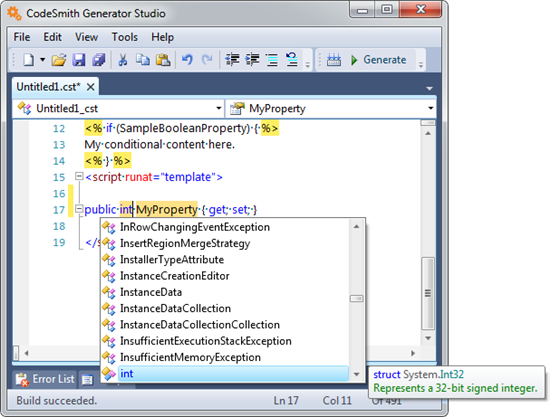Click the class icon beside InstanceData
The width and height of the screenshot is (550, 417).
tap(109, 292)
